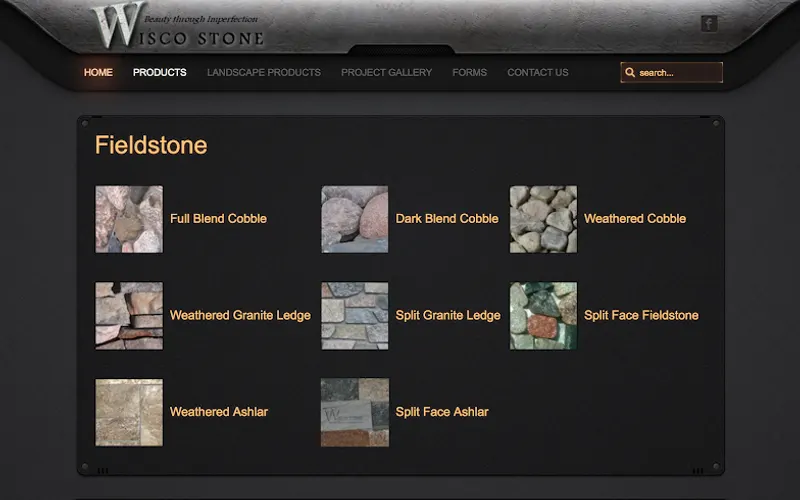800x500 pixels.
Task: Open the Split Face Ashlar link
Action: [x=442, y=412]
